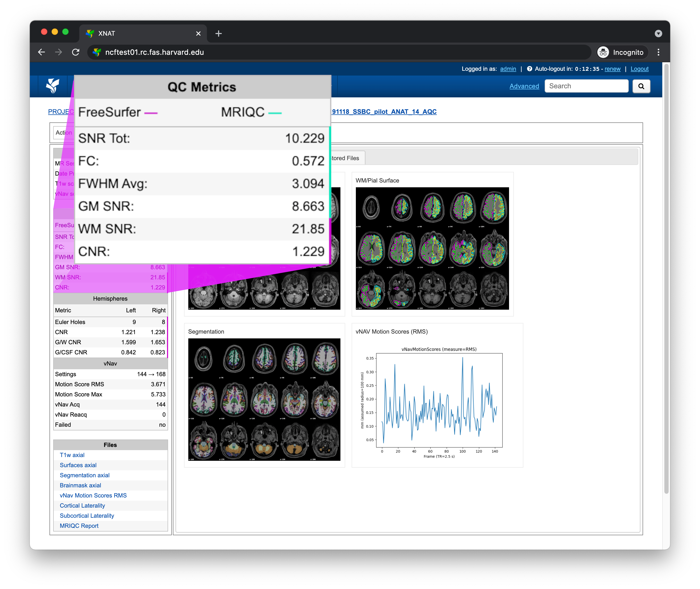The height and width of the screenshot is (589, 700).
Task: Click the page vertical scrollbar
Action: coord(666,279)
